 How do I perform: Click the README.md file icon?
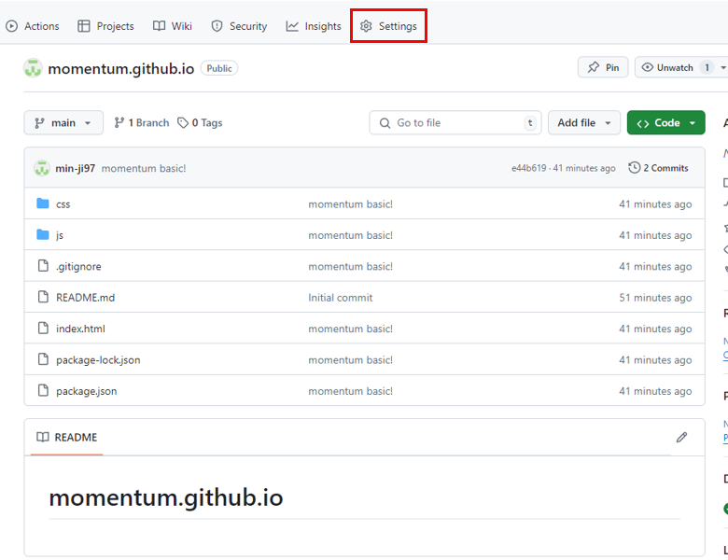tap(43, 297)
